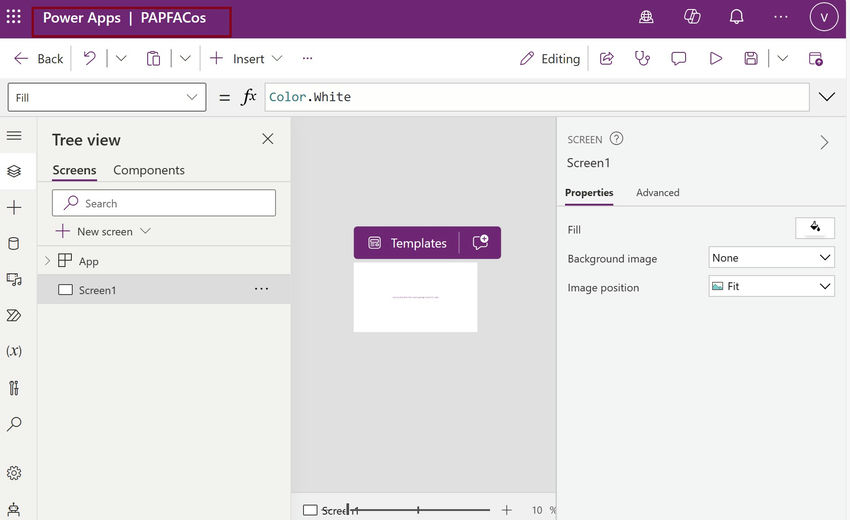Open the Tree view layers icon

click(x=14, y=171)
